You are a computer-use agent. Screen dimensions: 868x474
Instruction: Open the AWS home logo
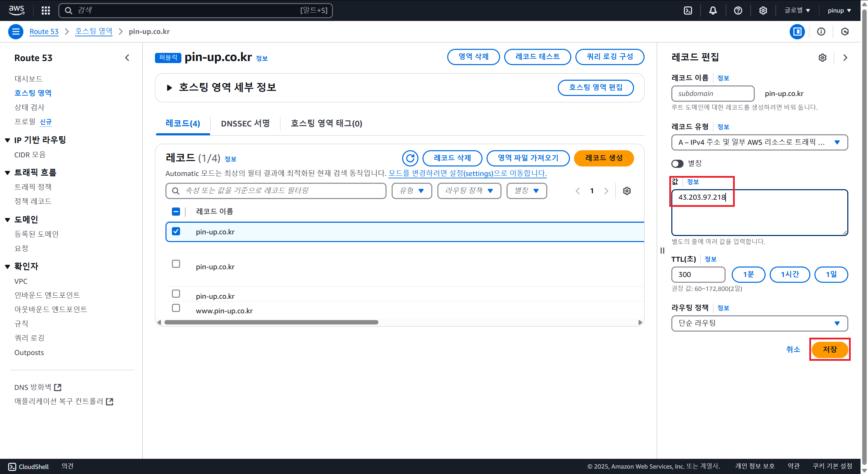pyautogui.click(x=17, y=10)
